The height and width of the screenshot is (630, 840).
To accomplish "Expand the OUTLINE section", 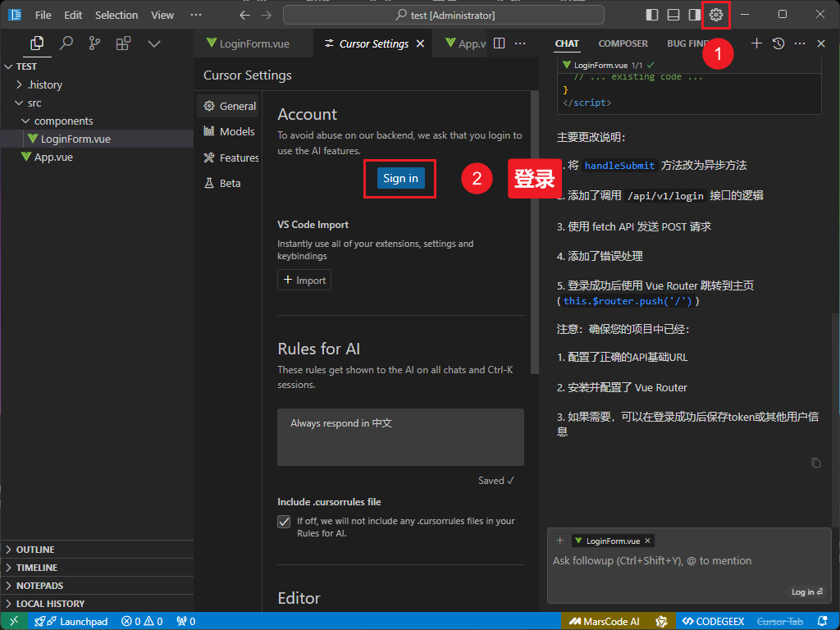I will pos(35,550).
